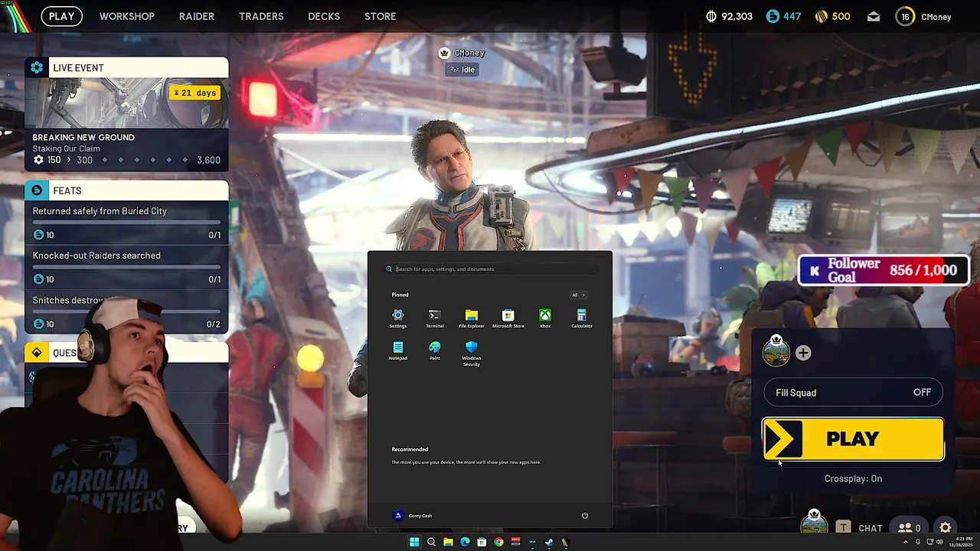Screen dimensions: 980x551
Task: Add squad member with plus icon
Action: [x=803, y=353]
